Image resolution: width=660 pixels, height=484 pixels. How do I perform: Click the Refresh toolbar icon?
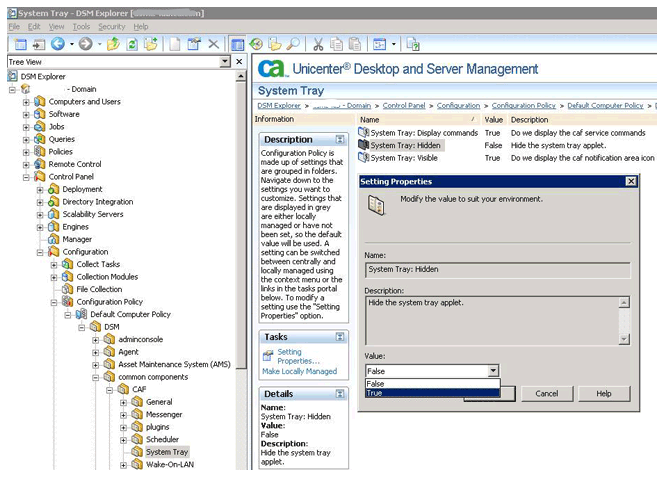[x=132, y=45]
